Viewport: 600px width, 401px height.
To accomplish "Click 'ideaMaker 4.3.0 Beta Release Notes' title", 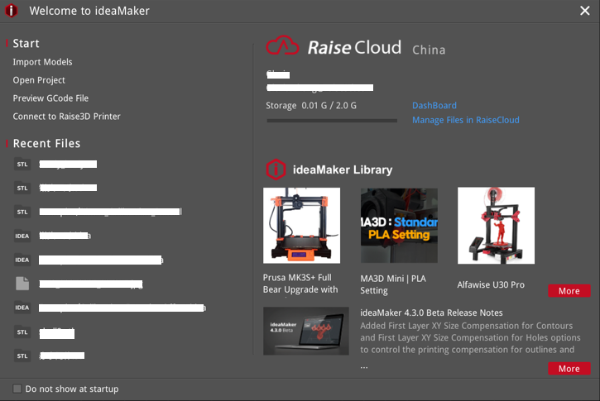I will (432, 313).
